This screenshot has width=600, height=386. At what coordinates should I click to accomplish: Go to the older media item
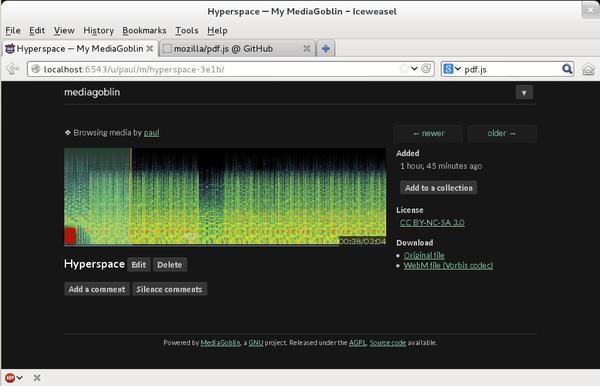[x=502, y=133]
